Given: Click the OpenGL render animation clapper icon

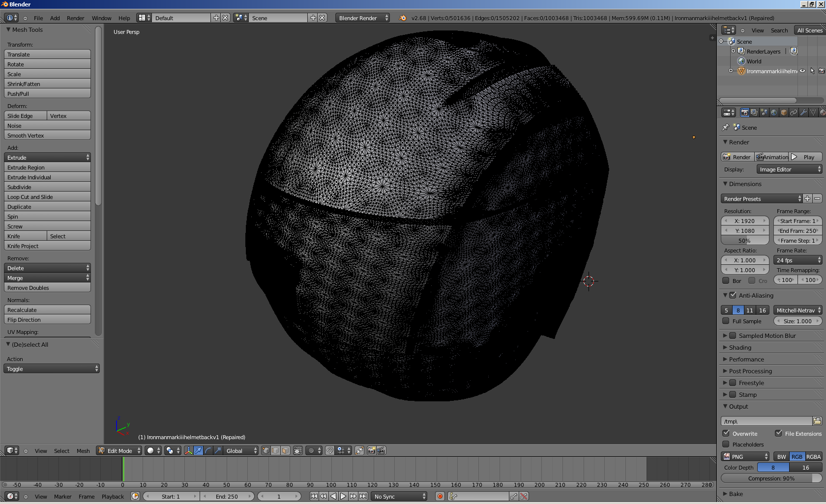Looking at the screenshot, I should [x=381, y=450].
